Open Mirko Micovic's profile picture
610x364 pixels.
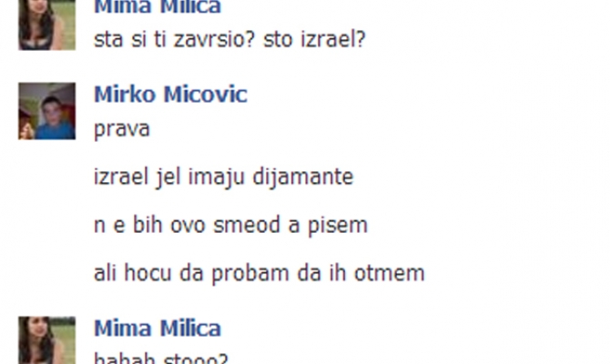[47, 111]
